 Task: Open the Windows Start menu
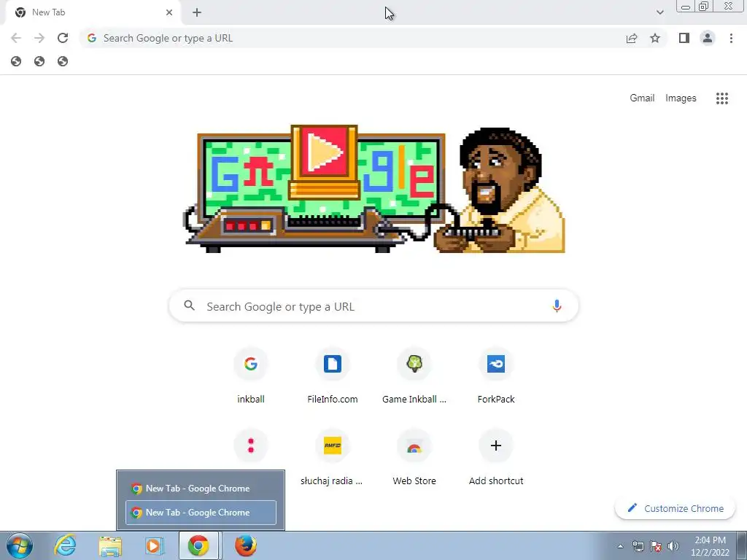(20, 545)
